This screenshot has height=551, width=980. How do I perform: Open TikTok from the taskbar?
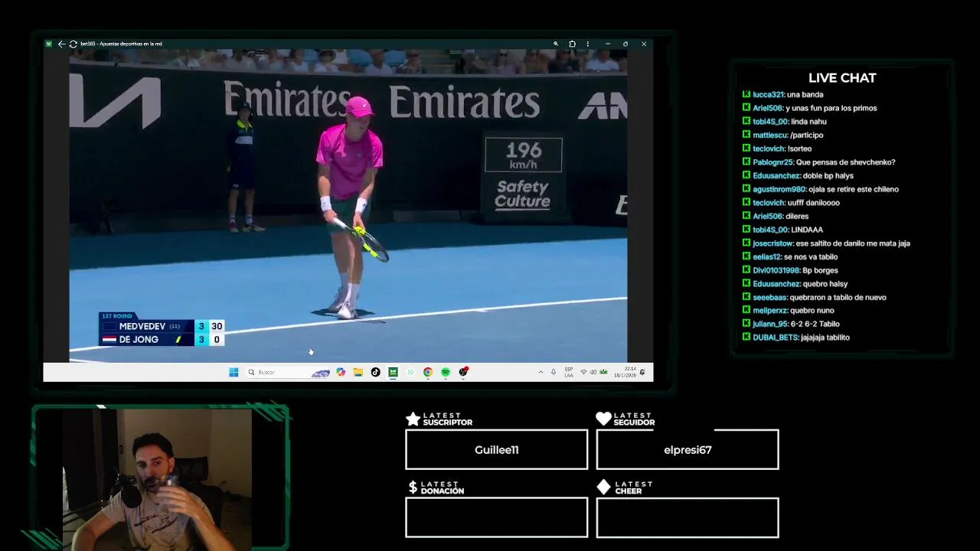pyautogui.click(x=375, y=373)
